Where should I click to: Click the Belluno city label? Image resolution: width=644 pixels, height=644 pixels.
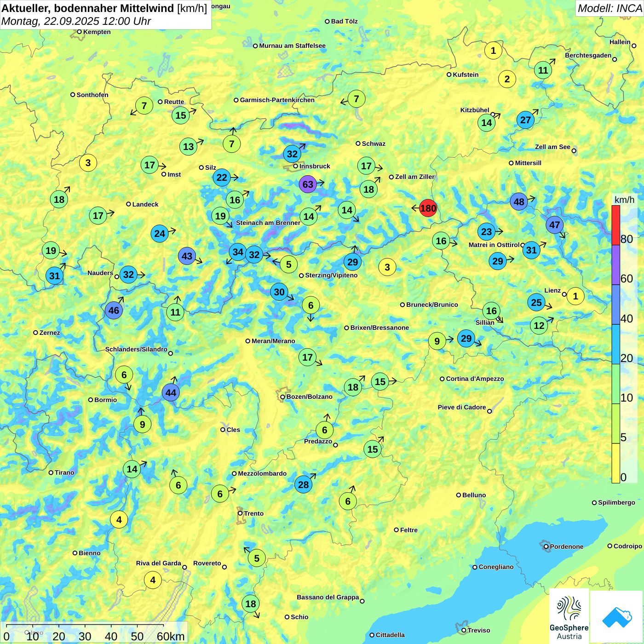[474, 495]
